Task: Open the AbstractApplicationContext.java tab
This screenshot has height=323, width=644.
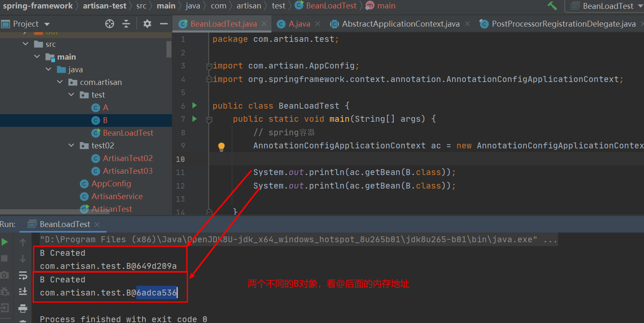Action: tap(400, 24)
